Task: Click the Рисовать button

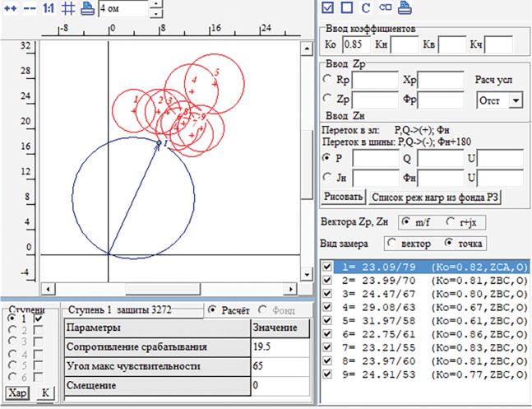Action: [x=343, y=197]
